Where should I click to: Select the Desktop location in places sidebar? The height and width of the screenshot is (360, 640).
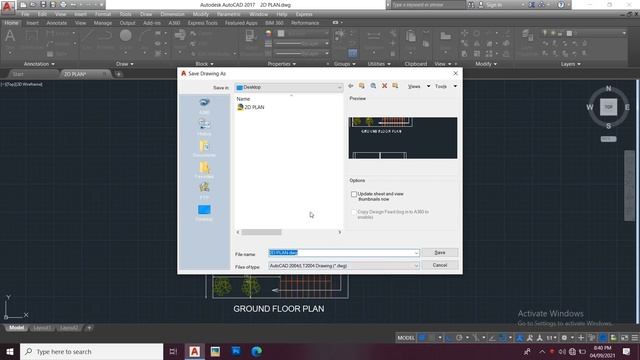[204, 212]
